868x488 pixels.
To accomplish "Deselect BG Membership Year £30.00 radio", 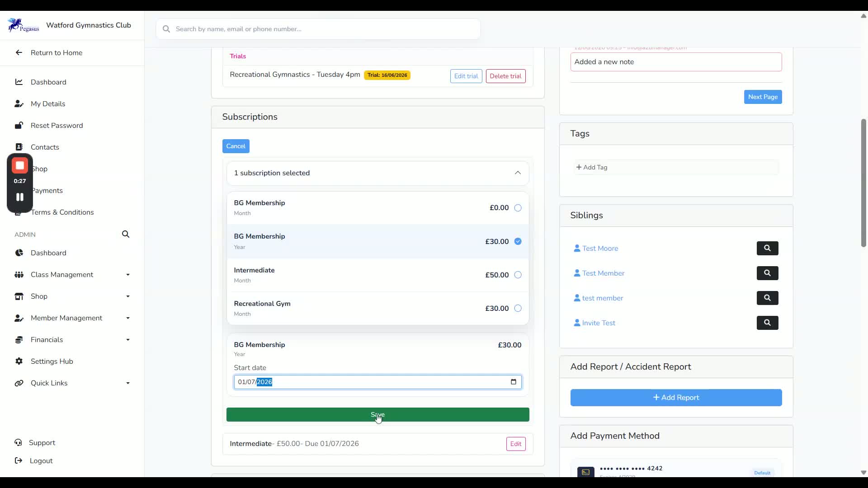I will [518, 241].
